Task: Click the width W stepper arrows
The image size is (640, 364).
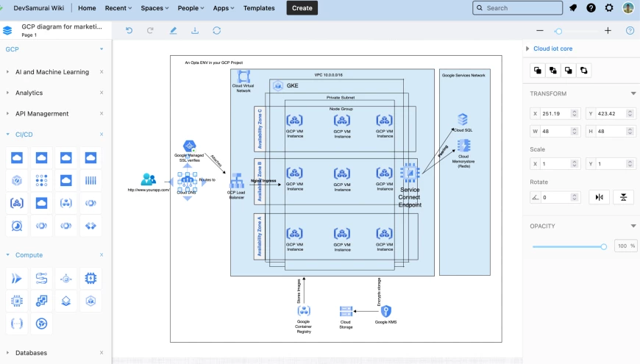Action: (x=575, y=131)
